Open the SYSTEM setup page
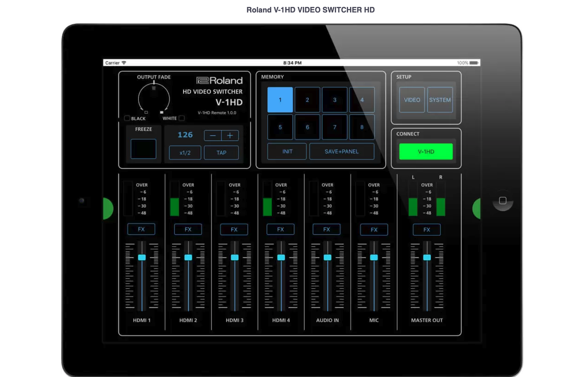588x377 pixels. (440, 100)
